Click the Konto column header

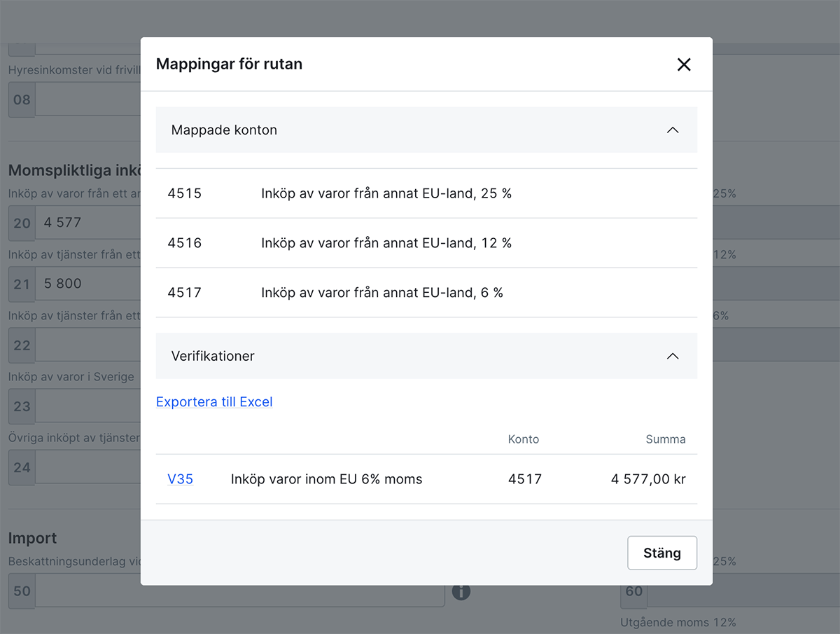(523, 439)
